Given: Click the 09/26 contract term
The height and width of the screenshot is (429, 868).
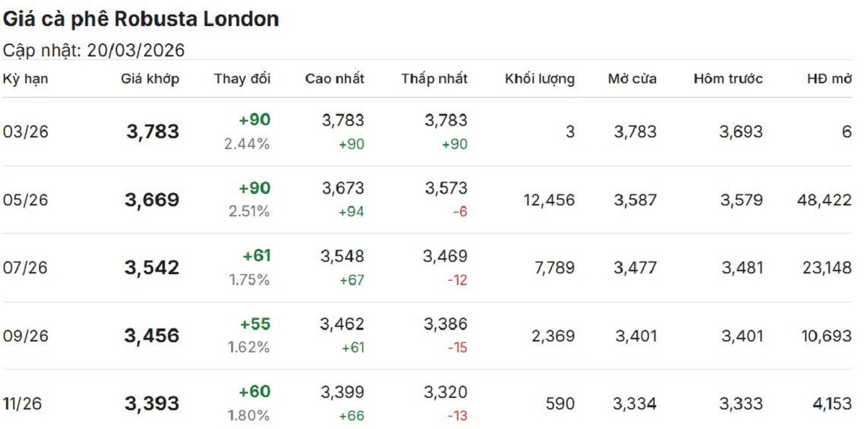Looking at the screenshot, I should (x=25, y=336).
